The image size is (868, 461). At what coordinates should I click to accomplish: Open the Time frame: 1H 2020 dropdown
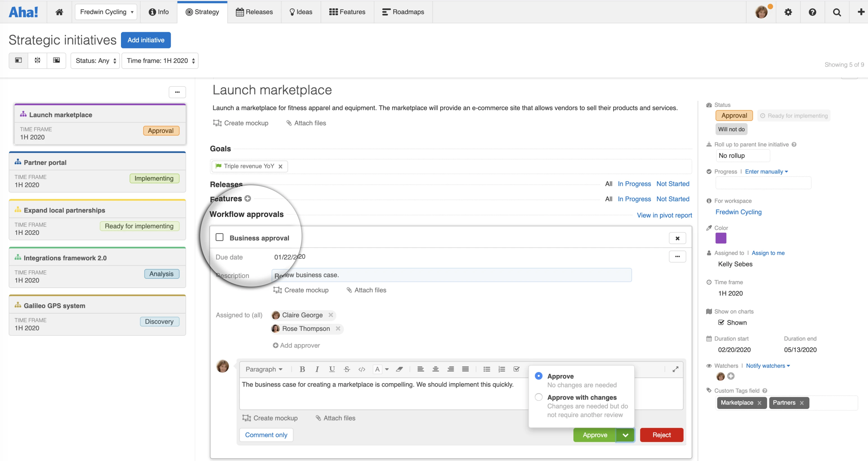[160, 61]
